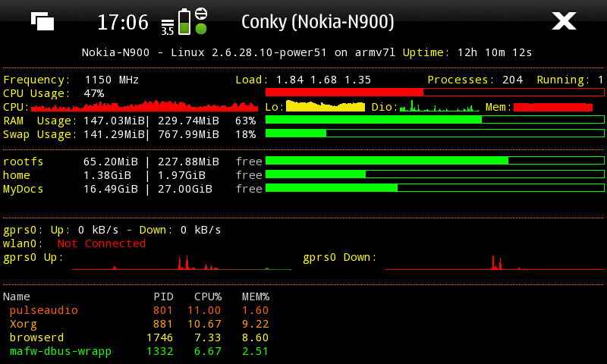607x364 pixels.
Task: Select the 65.20MiB rootfs value
Action: click(x=110, y=162)
